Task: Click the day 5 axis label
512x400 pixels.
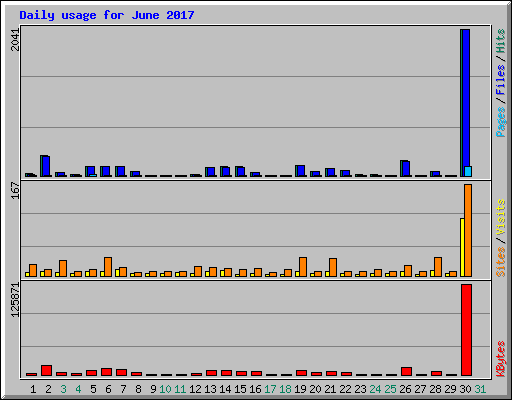Action: click(x=93, y=389)
